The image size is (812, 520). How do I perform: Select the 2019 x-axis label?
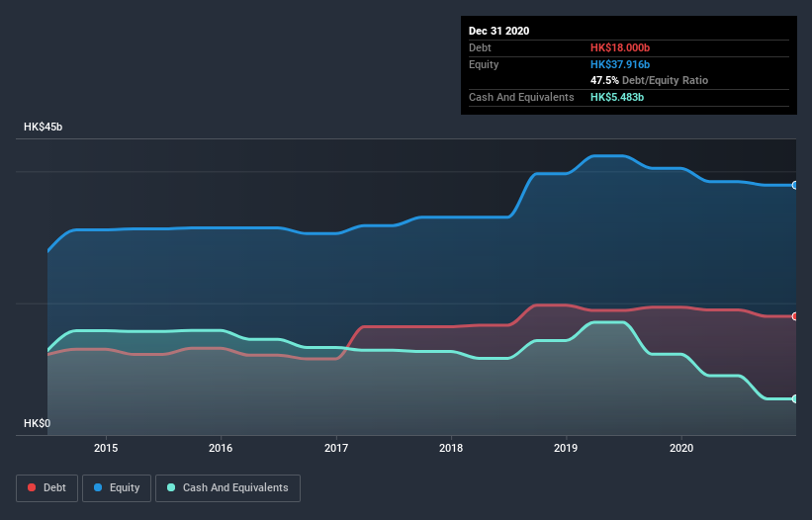point(566,448)
